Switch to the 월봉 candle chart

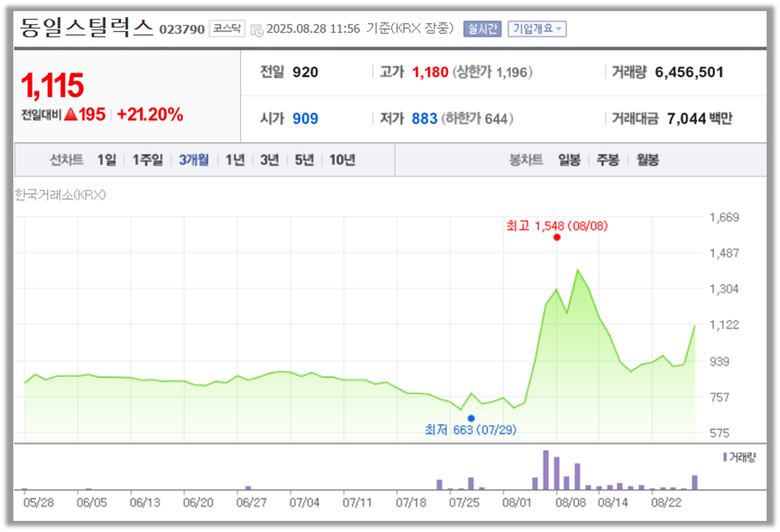[x=648, y=160]
